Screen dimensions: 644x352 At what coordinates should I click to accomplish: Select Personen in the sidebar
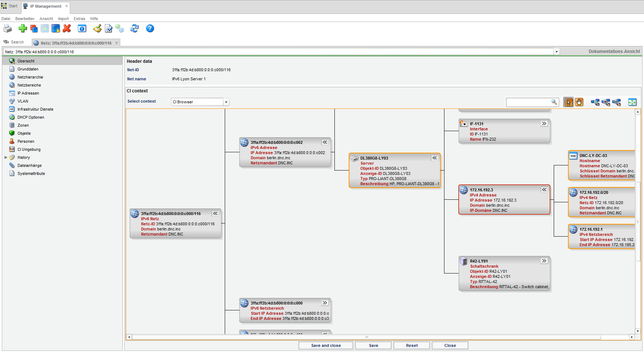click(x=62, y=141)
